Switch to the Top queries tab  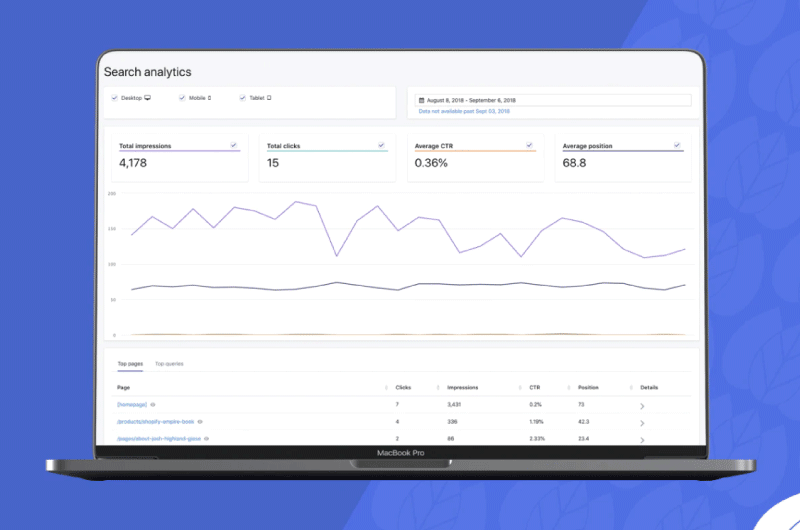pos(169,364)
